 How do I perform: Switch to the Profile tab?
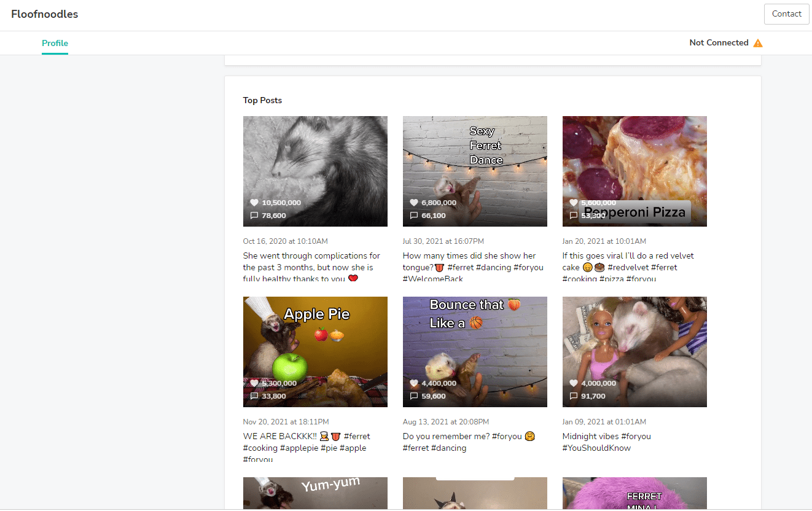click(x=55, y=43)
